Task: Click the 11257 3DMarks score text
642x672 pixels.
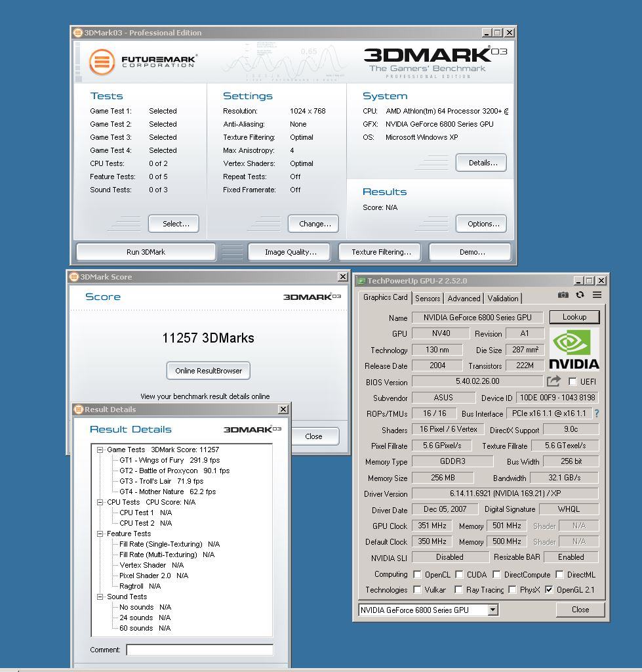Action: click(x=208, y=338)
